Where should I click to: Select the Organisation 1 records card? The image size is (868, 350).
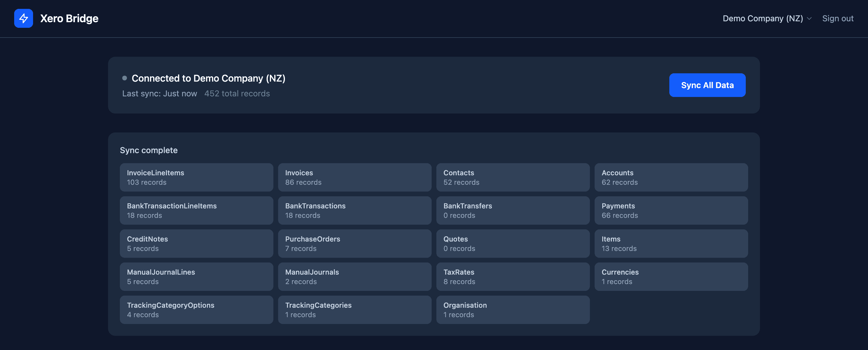(x=513, y=310)
